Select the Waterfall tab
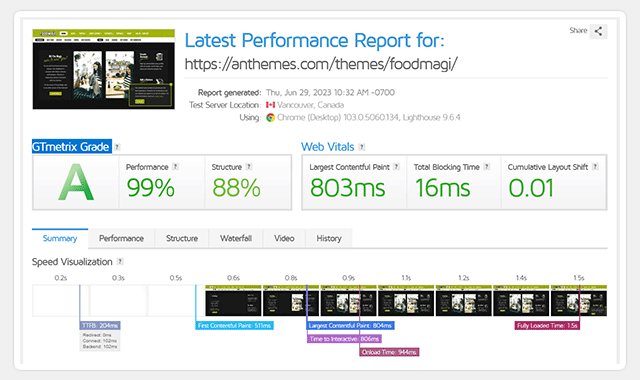 [236, 238]
